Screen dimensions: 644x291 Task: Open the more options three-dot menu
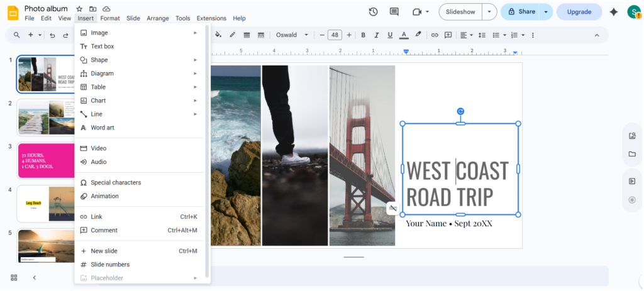(533, 35)
